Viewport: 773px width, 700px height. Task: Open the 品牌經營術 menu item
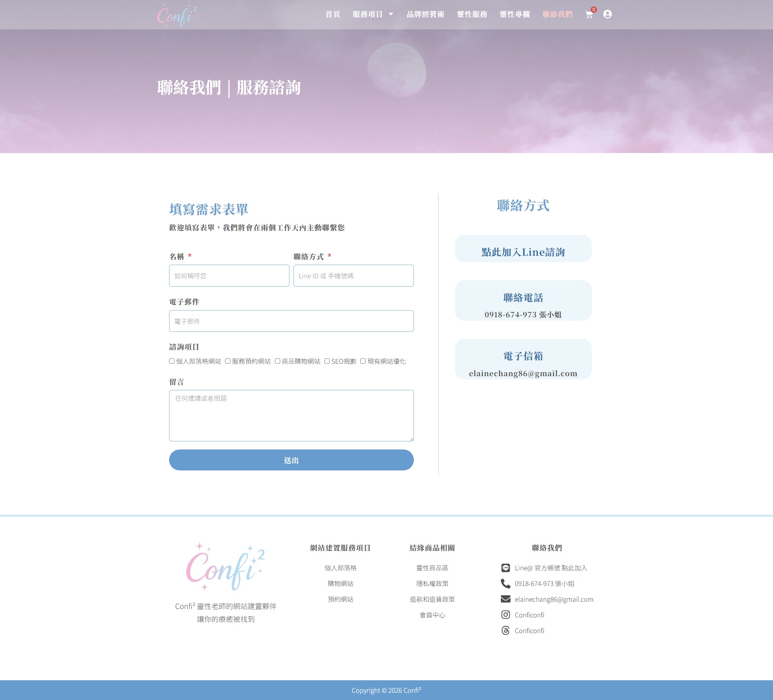(425, 14)
